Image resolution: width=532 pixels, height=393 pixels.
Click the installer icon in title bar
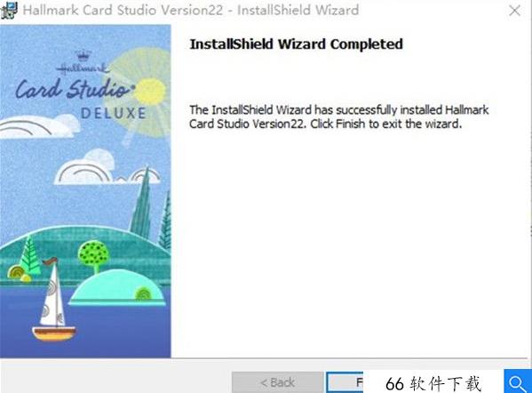click(x=9, y=10)
